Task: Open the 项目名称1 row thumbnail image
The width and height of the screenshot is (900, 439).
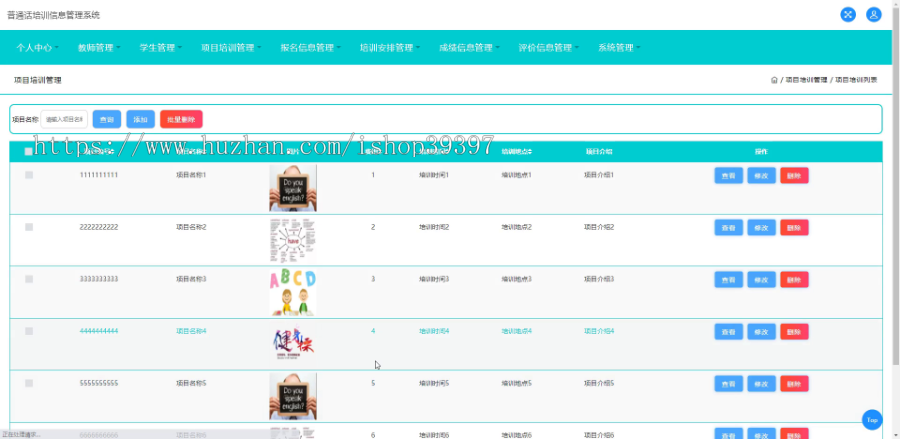Action: coord(293,188)
